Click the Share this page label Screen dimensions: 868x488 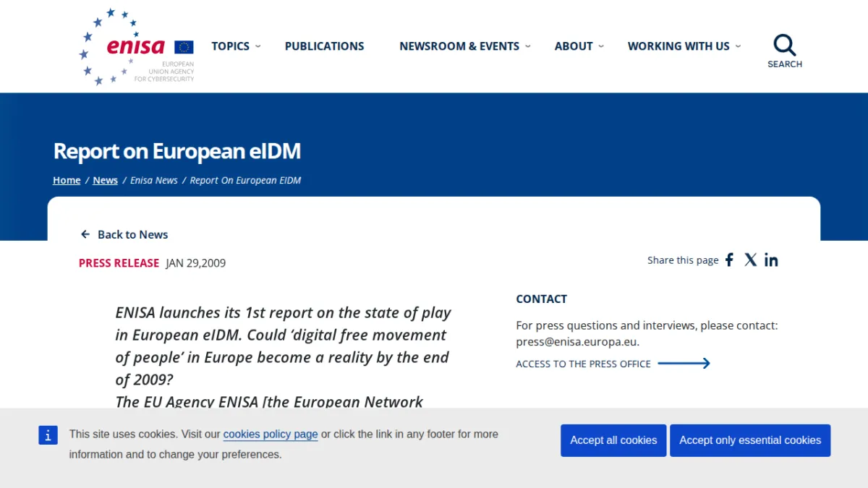(x=683, y=260)
